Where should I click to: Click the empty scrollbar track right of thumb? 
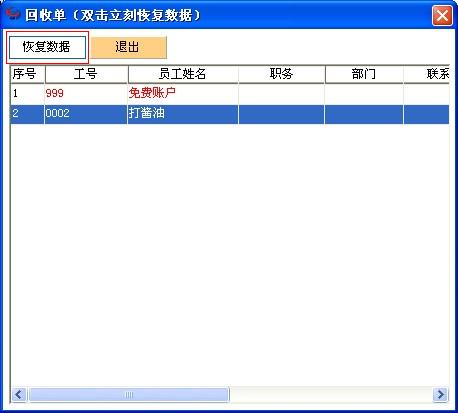click(x=331, y=395)
